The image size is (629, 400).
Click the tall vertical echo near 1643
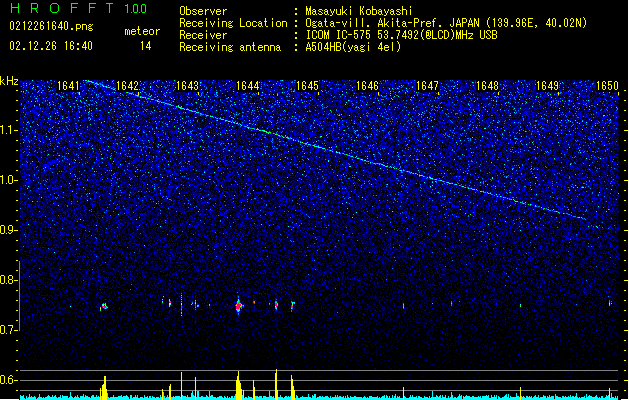click(x=181, y=305)
